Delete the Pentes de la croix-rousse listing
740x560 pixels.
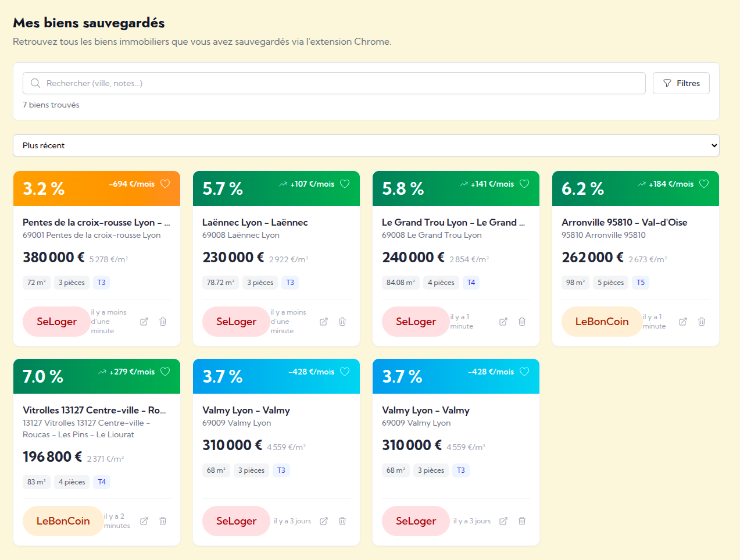tap(163, 322)
